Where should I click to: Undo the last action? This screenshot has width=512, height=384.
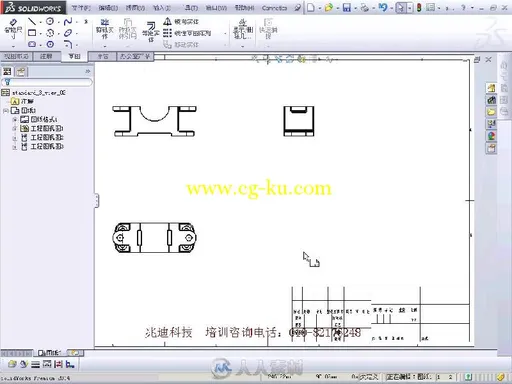[383, 7]
